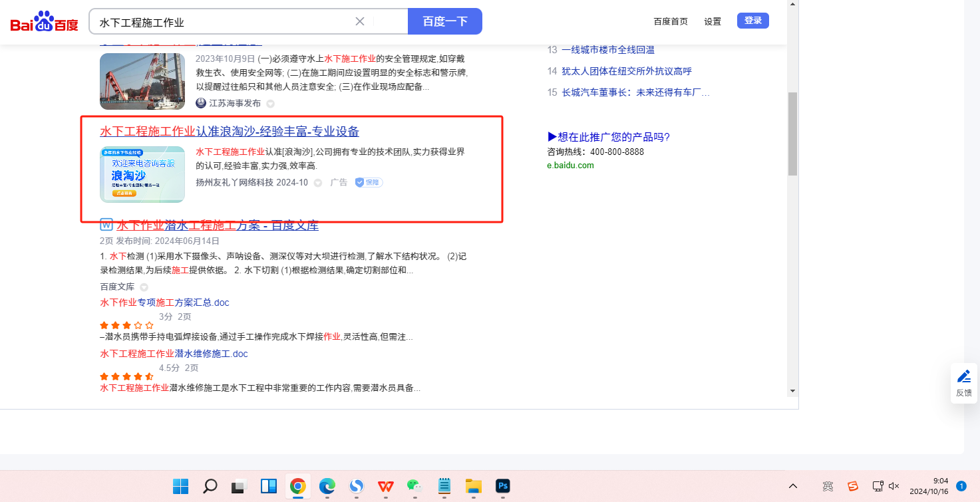
Task: Open the 反馈 feedback pencil icon
Action: pyautogui.click(x=964, y=376)
